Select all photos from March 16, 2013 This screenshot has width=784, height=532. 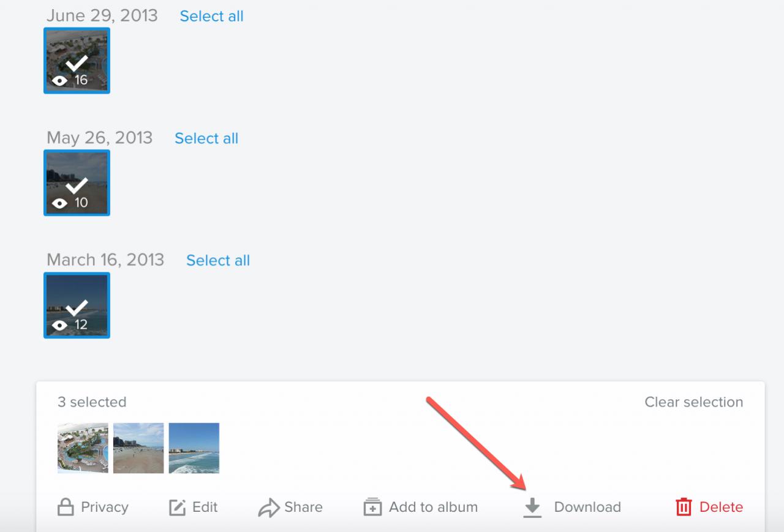pyautogui.click(x=218, y=260)
